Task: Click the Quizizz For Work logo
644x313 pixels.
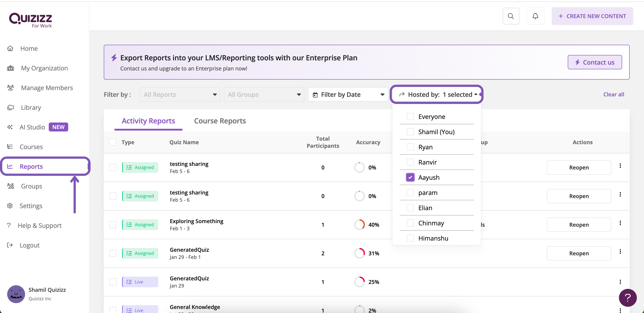Action: tap(30, 20)
